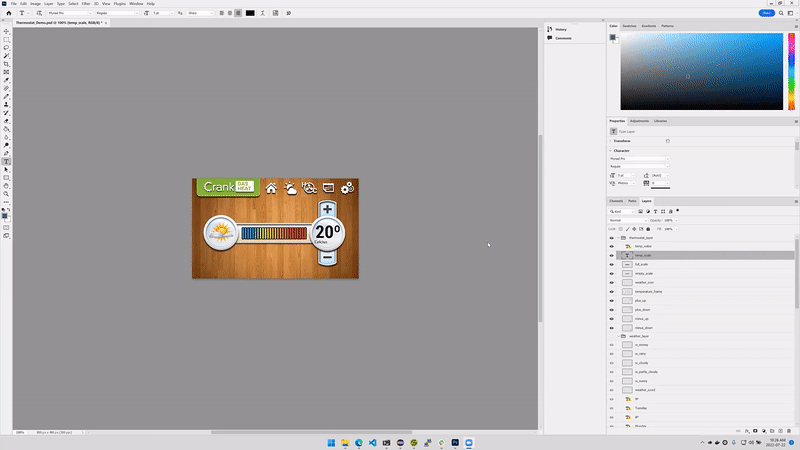Hide the temp_scale layer
Image resolution: width=800 pixels, height=450 pixels.
(x=611, y=256)
